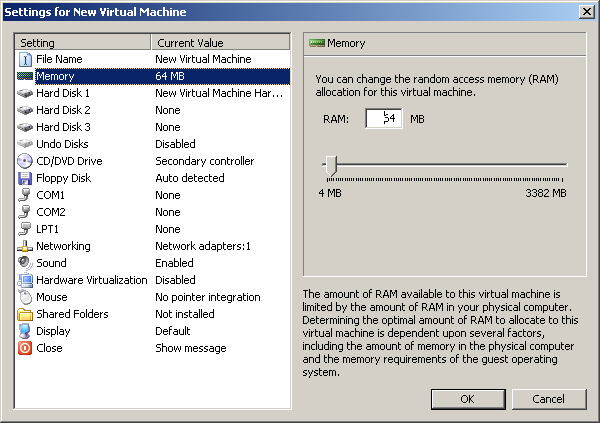600x423 pixels.
Task: Click the CD/DVD Drive disc icon
Action: (x=25, y=161)
